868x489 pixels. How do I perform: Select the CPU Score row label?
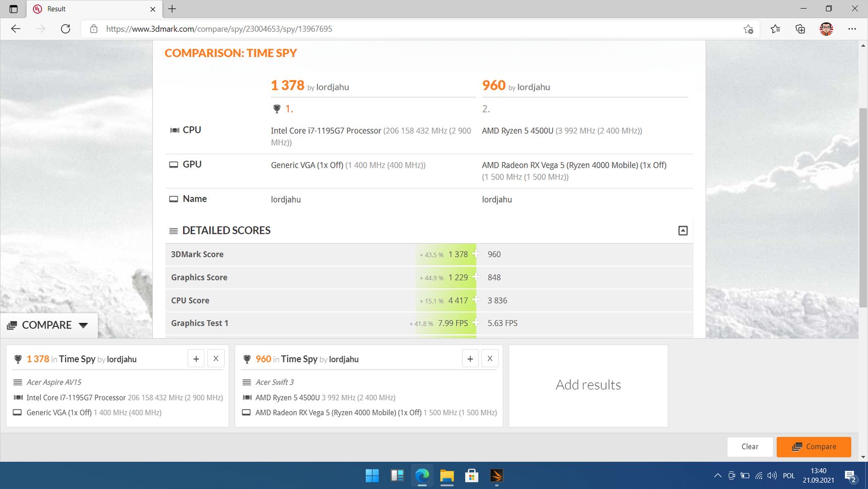pyautogui.click(x=190, y=301)
